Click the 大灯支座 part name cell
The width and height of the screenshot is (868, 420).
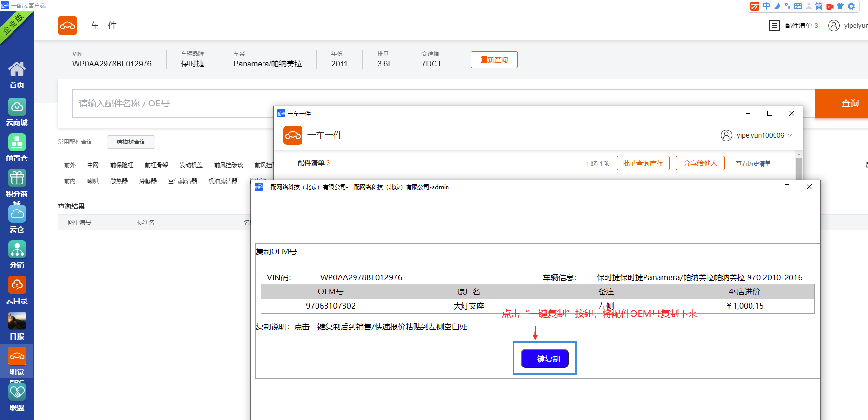[x=469, y=306]
